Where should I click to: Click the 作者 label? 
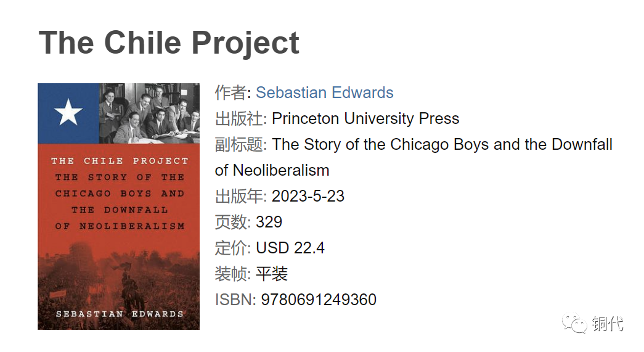pyautogui.click(x=230, y=93)
